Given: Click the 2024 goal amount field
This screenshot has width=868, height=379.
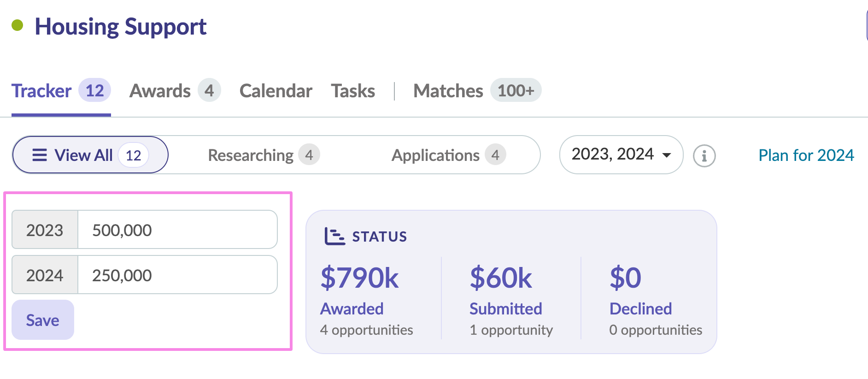Looking at the screenshot, I should point(177,275).
